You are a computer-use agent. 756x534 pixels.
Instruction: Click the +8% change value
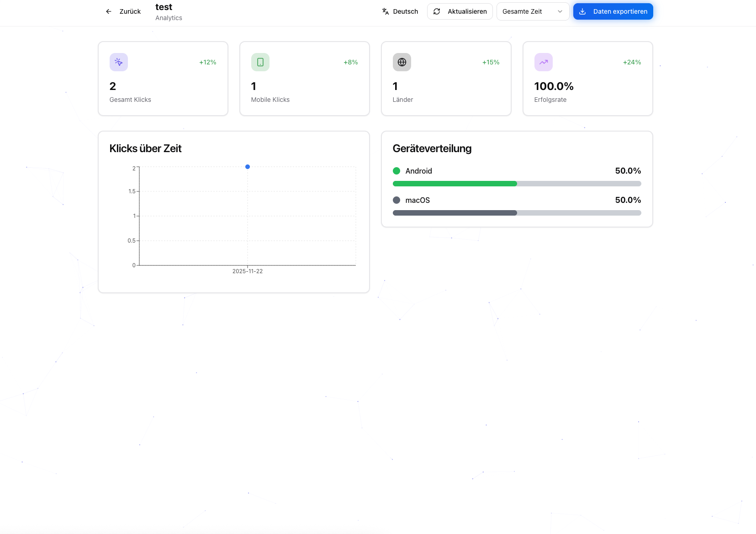tap(351, 62)
